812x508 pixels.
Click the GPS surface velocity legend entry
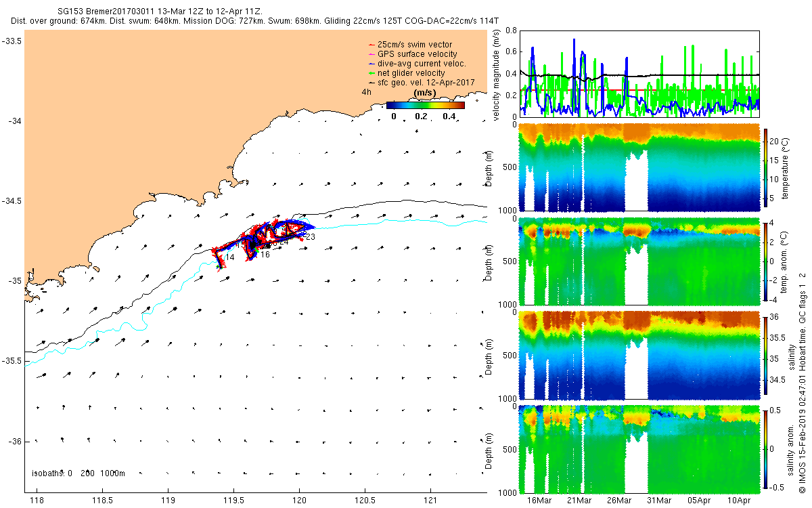(x=418, y=54)
